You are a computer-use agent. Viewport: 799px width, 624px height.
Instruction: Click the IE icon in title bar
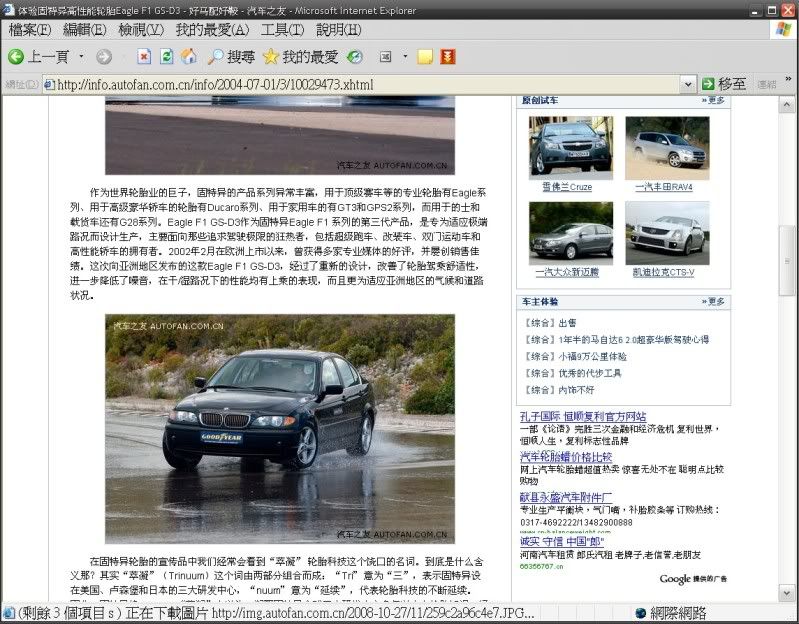click(9, 10)
